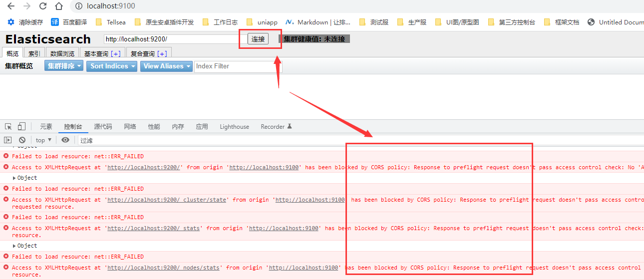Switch to 概览 tab

click(12, 53)
